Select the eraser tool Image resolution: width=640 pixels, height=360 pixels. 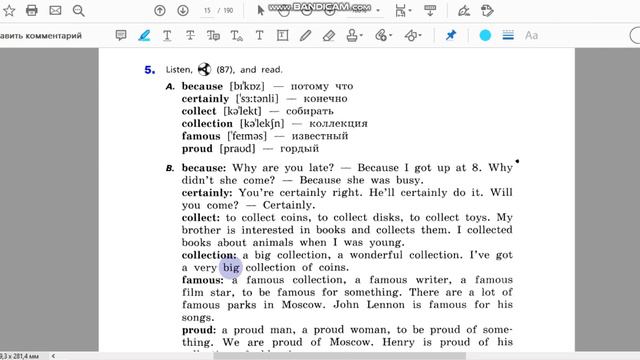329,36
